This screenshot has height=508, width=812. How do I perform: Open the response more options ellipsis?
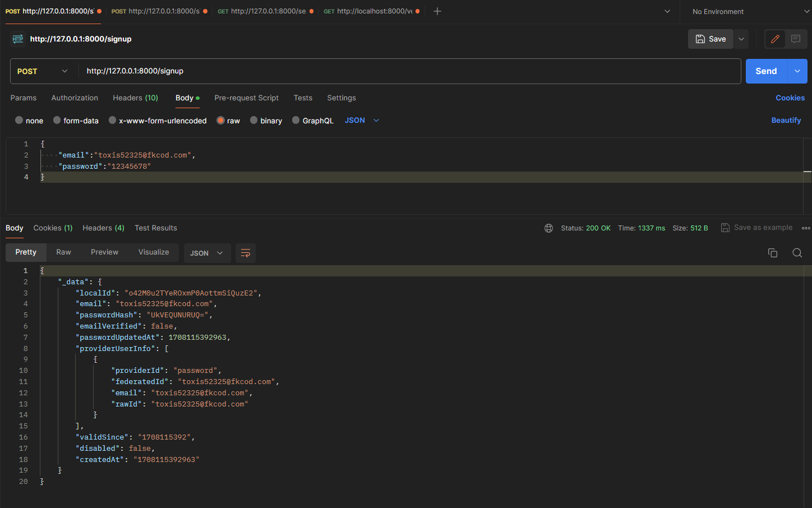(x=806, y=228)
